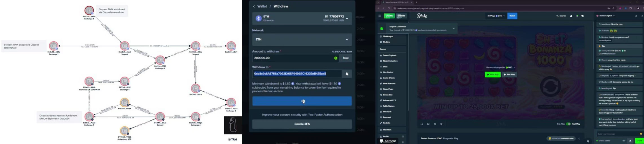Select the 0xa9ee...f789 Exchange 1 node
This screenshot has height=144, width=644.
pos(160,60)
